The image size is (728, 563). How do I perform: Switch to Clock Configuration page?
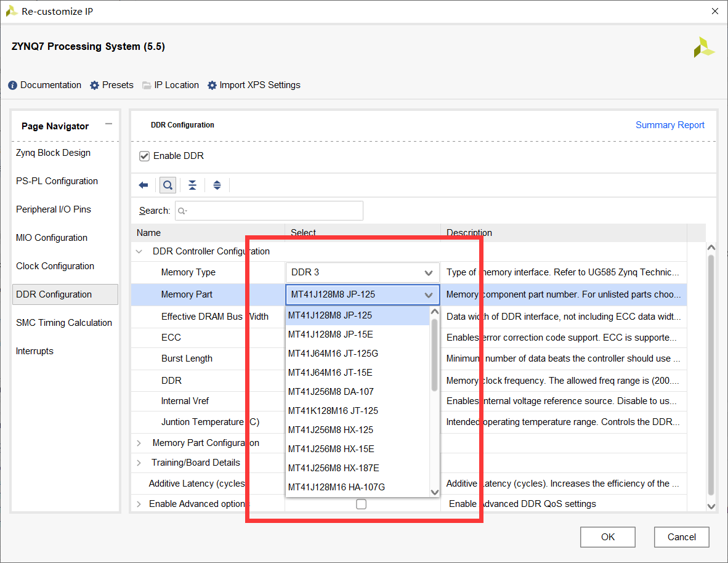point(55,266)
